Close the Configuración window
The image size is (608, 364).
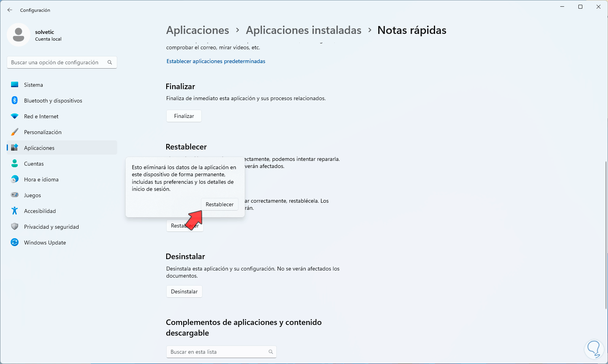[599, 7]
